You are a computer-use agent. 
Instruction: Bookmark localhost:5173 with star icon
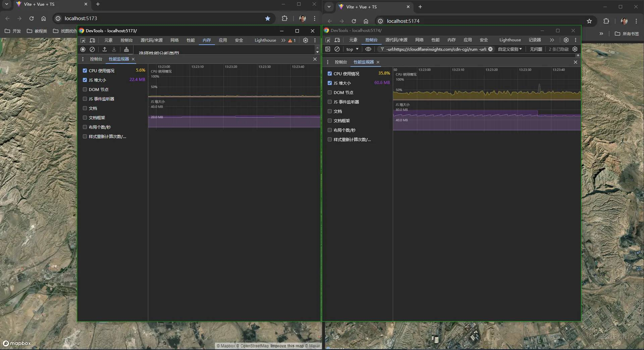point(268,18)
